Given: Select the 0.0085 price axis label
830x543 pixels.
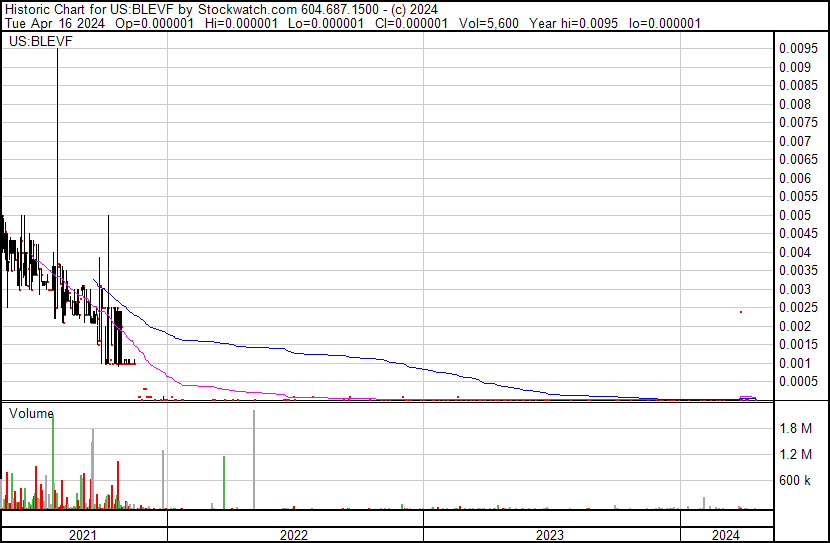Looking at the screenshot, I should (798, 85).
